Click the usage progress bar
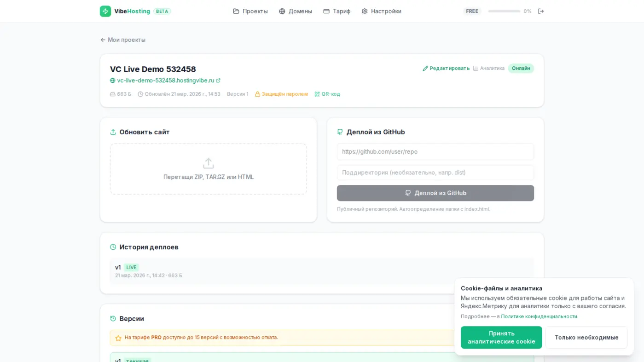Viewport: 644px width, 362px height. coord(504,11)
